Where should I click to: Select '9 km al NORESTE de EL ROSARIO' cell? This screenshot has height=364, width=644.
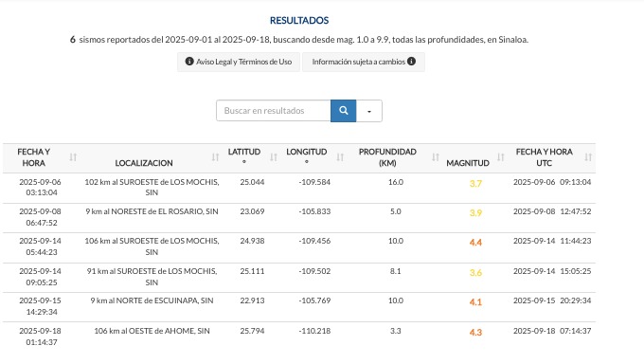coord(152,211)
